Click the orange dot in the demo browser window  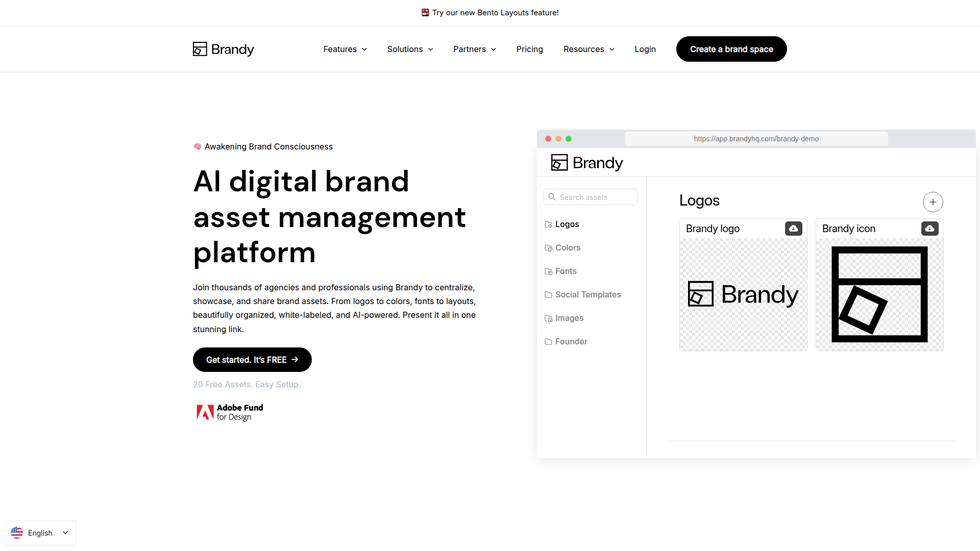point(558,139)
